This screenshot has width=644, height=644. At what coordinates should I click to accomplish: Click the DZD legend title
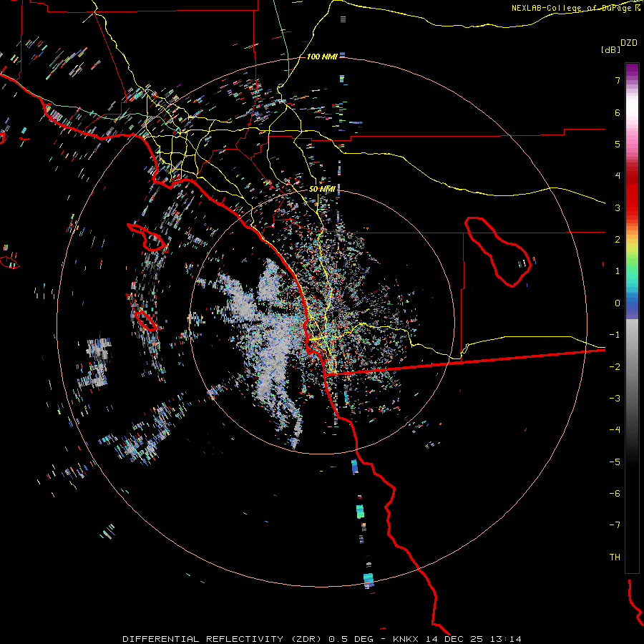(x=629, y=42)
